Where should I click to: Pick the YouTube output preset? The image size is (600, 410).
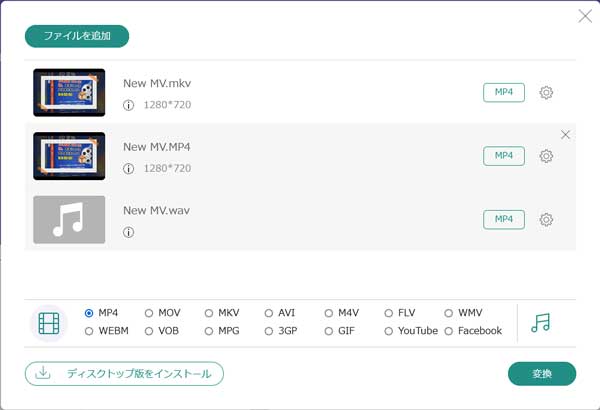389,331
